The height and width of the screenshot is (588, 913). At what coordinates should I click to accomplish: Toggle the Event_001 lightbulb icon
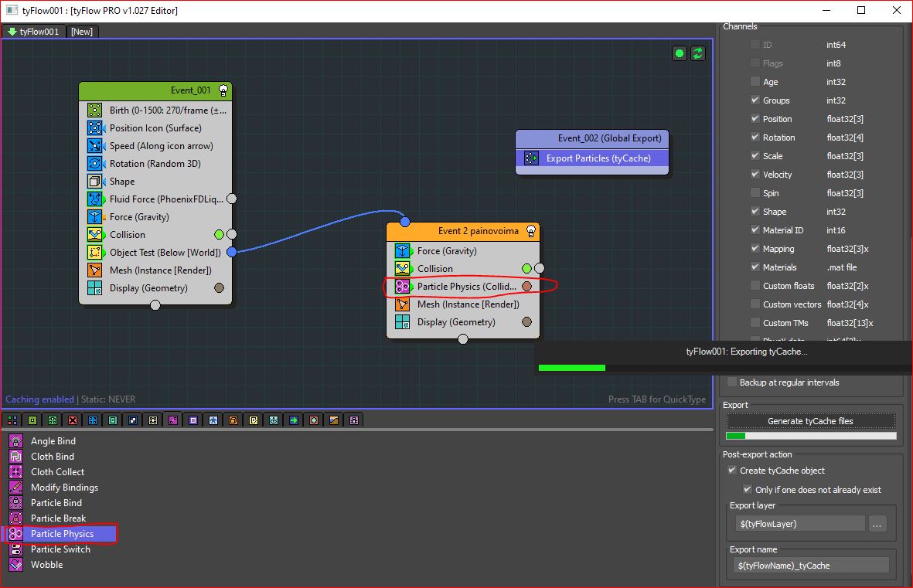(x=223, y=90)
